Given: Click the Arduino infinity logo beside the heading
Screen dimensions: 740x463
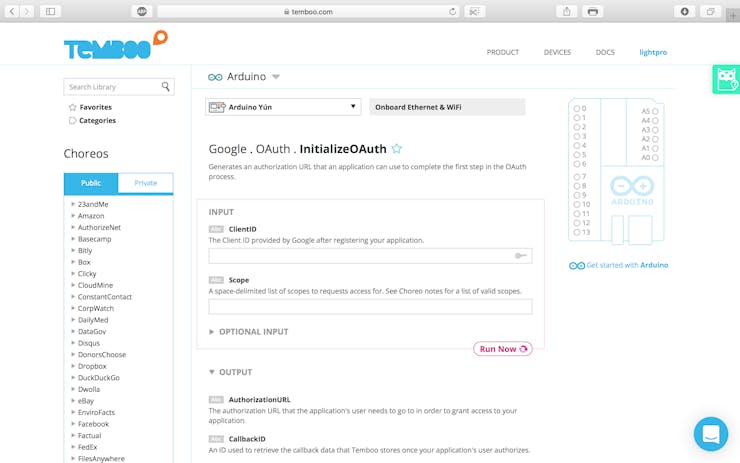Looking at the screenshot, I should point(215,77).
